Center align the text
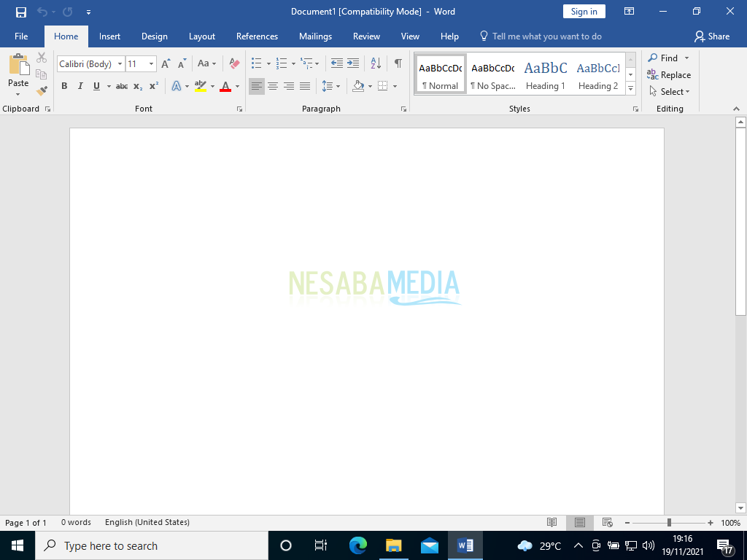 (x=273, y=86)
